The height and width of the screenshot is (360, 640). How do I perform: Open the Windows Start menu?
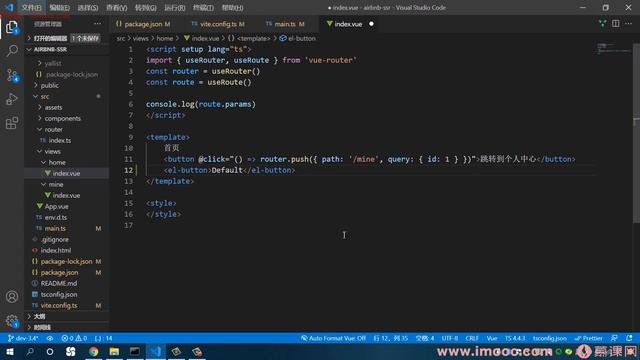pyautogui.click(x=10, y=352)
